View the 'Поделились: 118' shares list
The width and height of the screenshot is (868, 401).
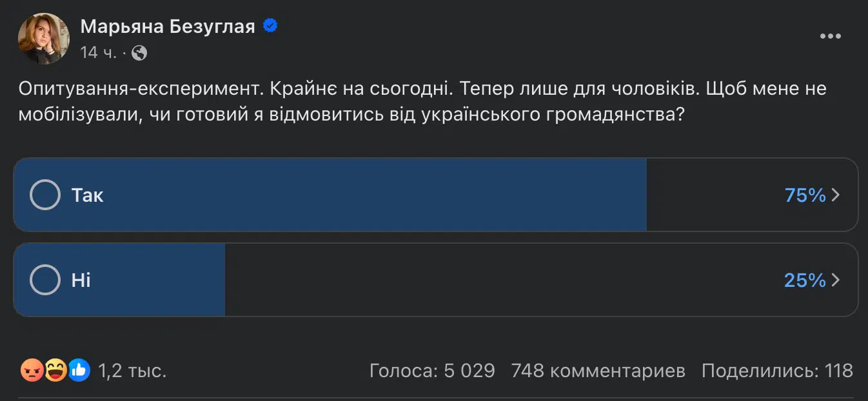click(x=777, y=371)
